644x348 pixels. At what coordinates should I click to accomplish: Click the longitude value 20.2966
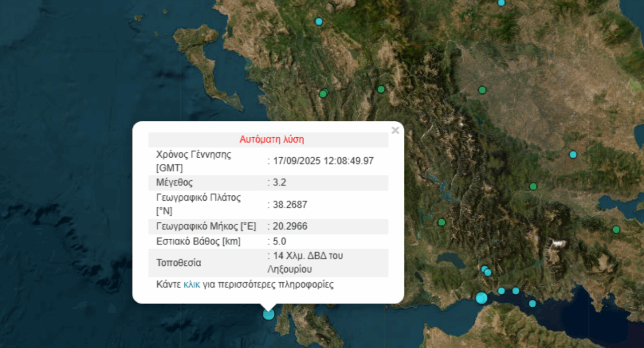290,226
